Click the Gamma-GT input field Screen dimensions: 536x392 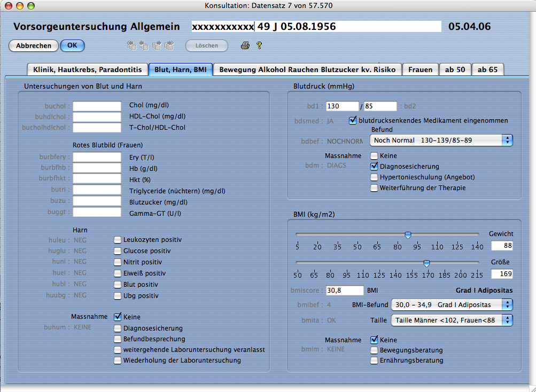(x=97, y=212)
